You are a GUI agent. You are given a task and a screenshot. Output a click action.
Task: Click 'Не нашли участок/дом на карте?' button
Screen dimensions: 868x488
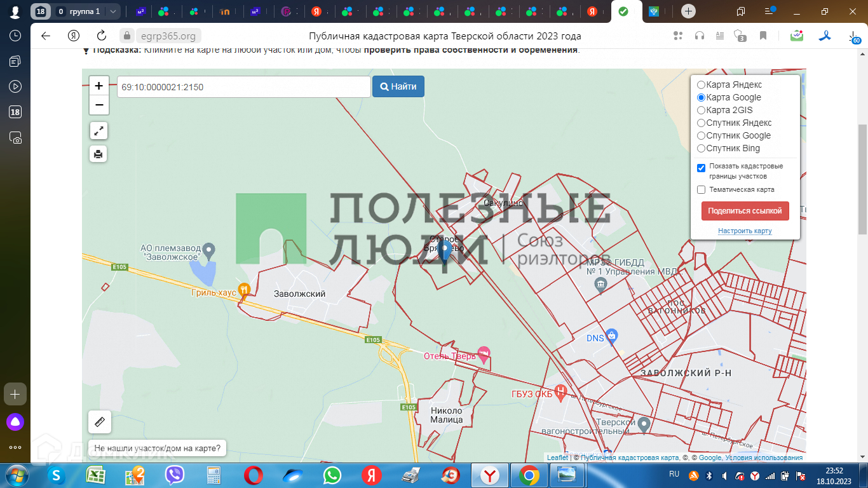tap(158, 449)
